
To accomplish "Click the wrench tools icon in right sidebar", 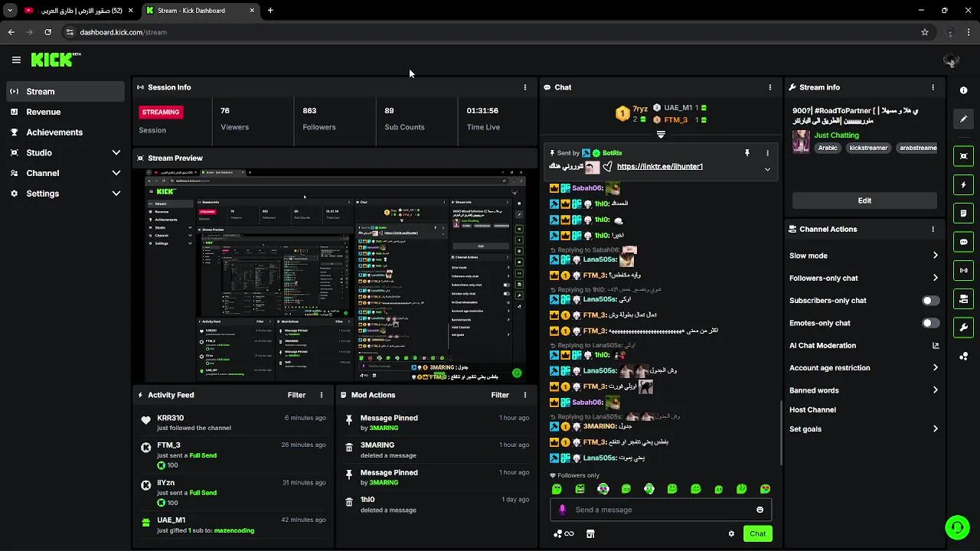I will pyautogui.click(x=963, y=328).
